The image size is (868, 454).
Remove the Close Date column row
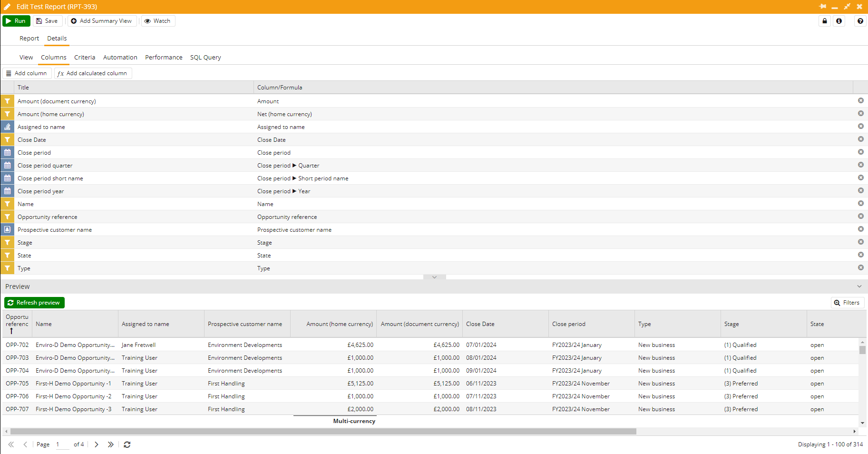click(x=860, y=139)
